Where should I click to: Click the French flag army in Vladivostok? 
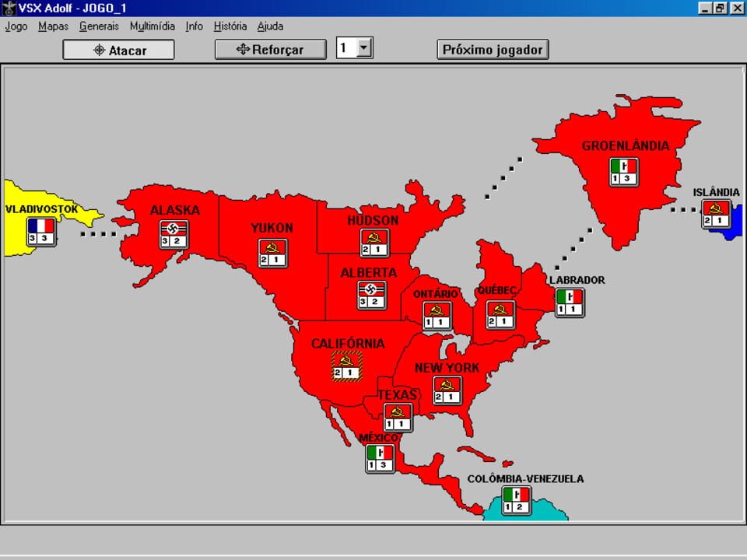pos(41,232)
